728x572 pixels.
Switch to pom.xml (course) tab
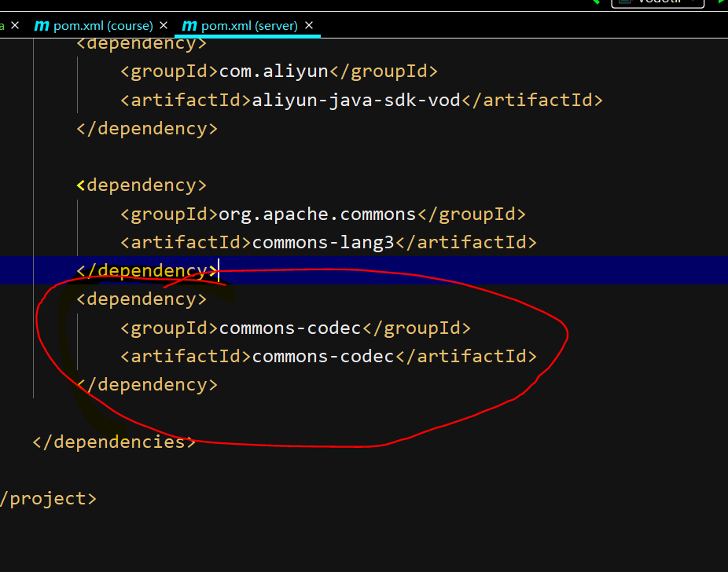[103, 25]
